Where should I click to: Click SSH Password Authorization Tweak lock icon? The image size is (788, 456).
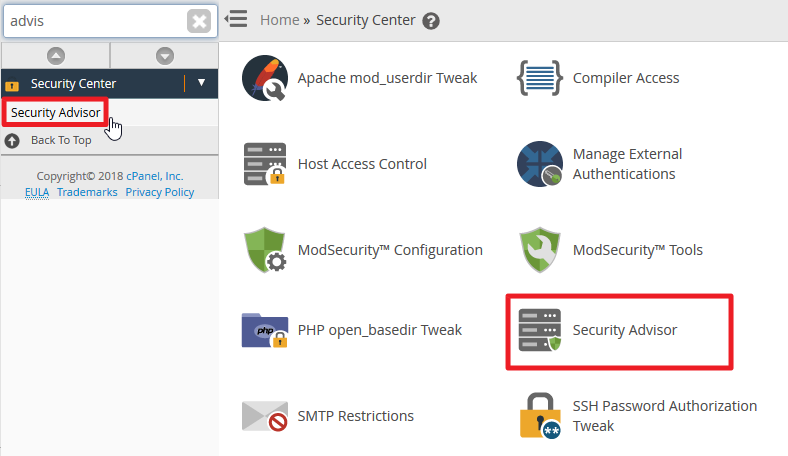540,416
